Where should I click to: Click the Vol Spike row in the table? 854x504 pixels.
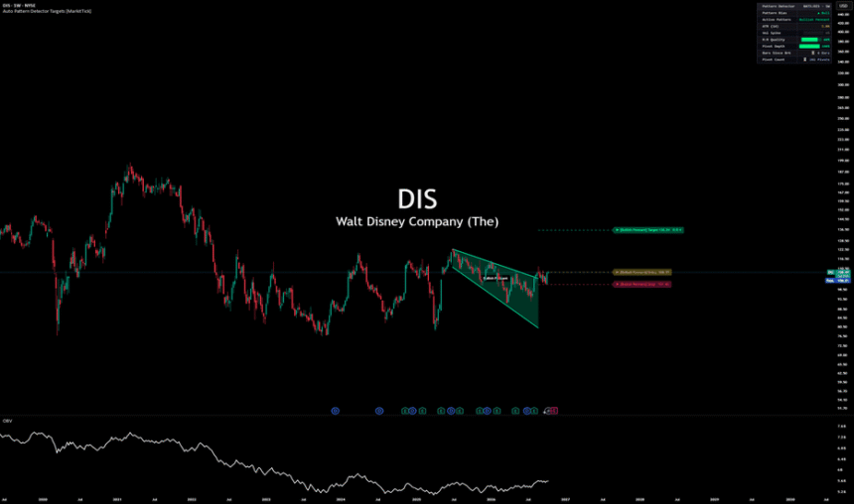click(794, 33)
